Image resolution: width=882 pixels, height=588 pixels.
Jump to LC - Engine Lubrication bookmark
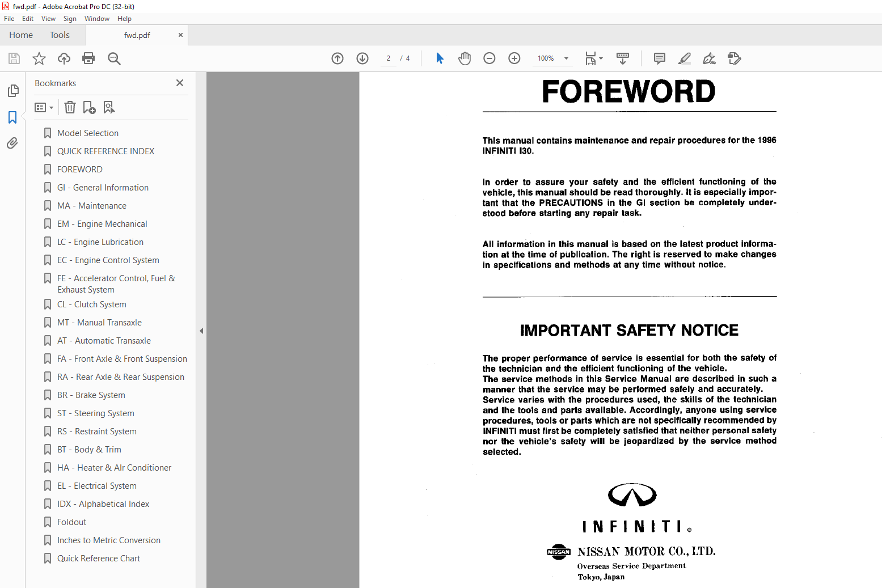(x=100, y=242)
